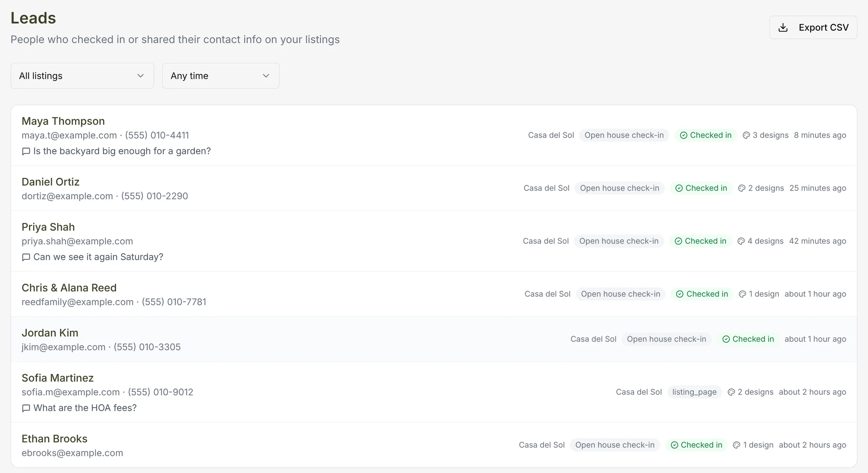Click palette icon in Daniel Ortiz's row

742,188
